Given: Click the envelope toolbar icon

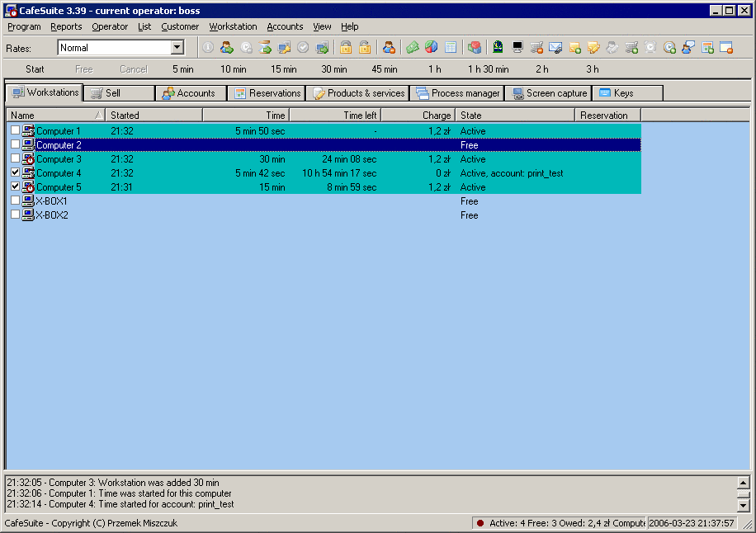Looking at the screenshot, I should click(x=555, y=48).
